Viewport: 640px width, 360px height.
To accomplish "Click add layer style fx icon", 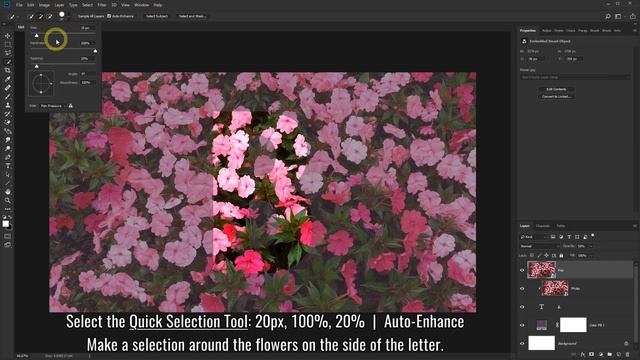I will 583,354.
